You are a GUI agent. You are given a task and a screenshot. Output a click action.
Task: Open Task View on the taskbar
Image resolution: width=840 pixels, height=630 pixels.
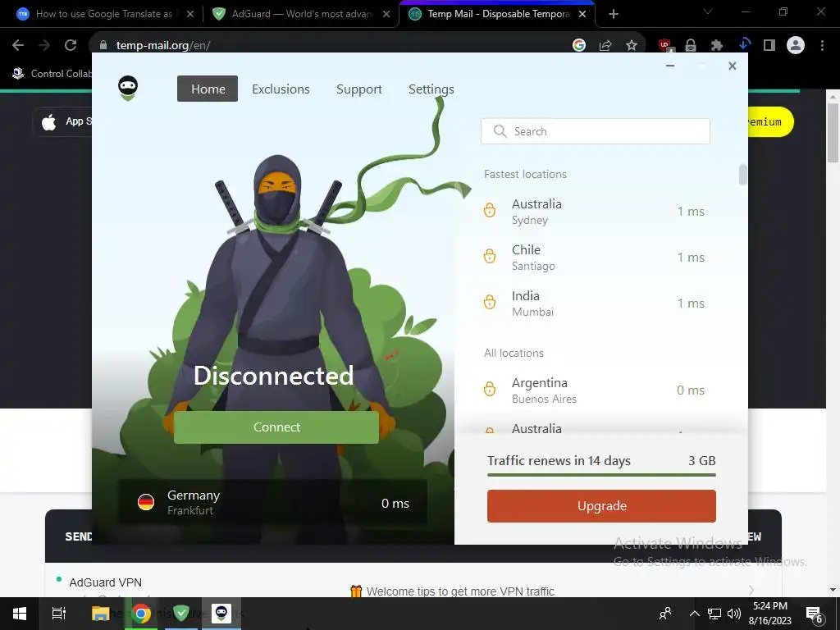point(59,614)
